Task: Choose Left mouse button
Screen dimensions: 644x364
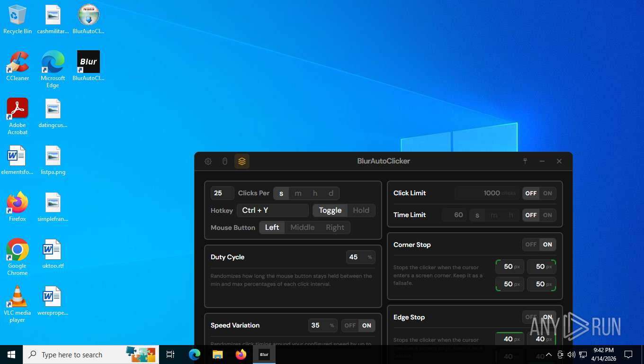Action: click(x=272, y=227)
